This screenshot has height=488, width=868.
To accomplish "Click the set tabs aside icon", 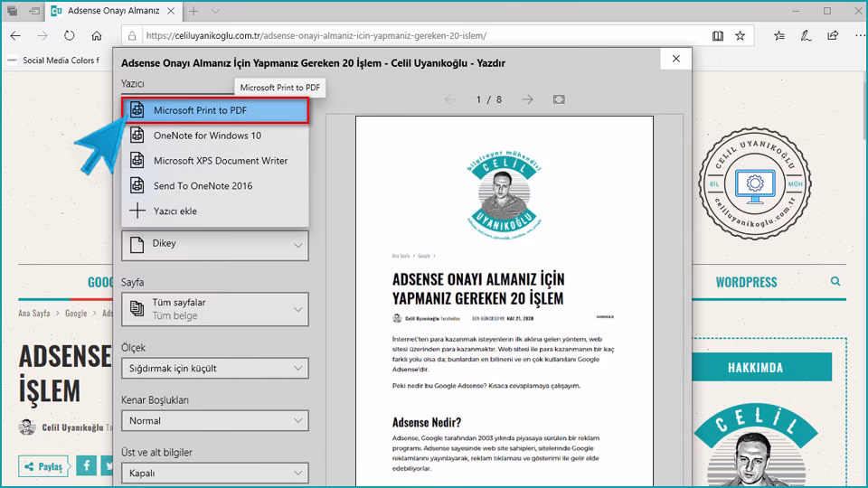I will (34, 11).
